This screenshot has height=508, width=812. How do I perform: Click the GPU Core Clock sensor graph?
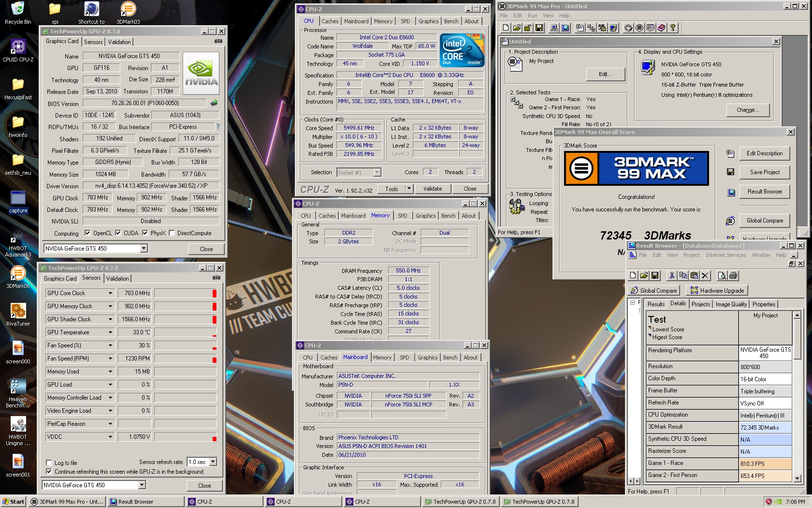pyautogui.click(x=186, y=293)
